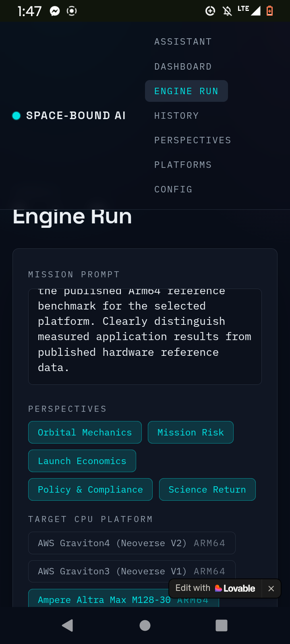This screenshot has width=290, height=644.
Task: Tap the muted notifications bell icon
Action: click(x=227, y=11)
